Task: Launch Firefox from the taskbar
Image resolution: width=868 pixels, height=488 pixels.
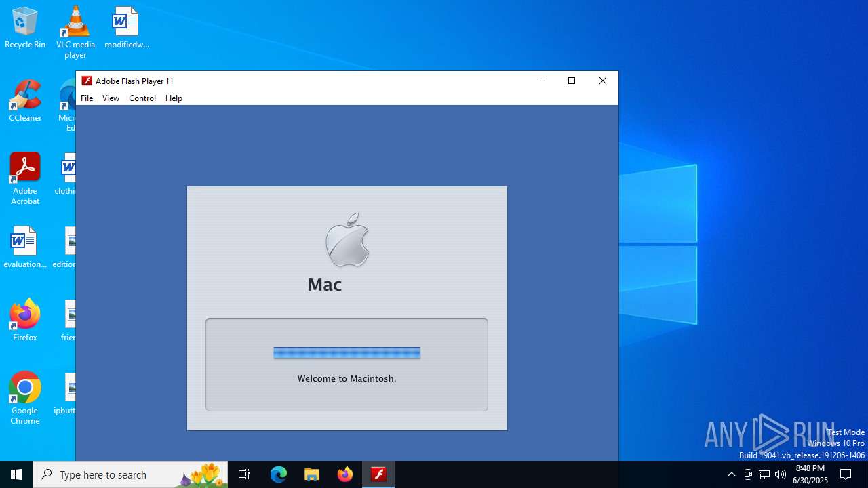Action: pyautogui.click(x=345, y=474)
